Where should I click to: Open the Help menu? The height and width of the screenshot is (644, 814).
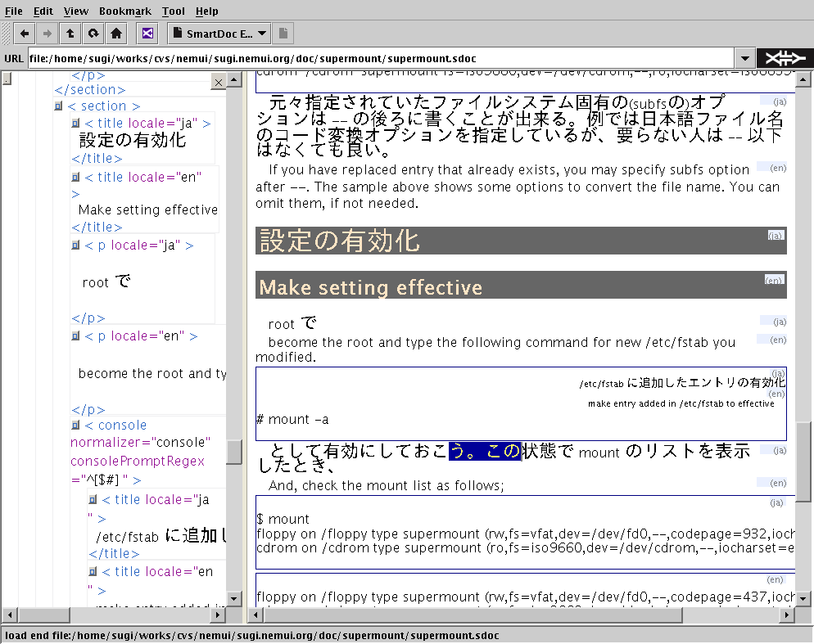[x=206, y=11]
